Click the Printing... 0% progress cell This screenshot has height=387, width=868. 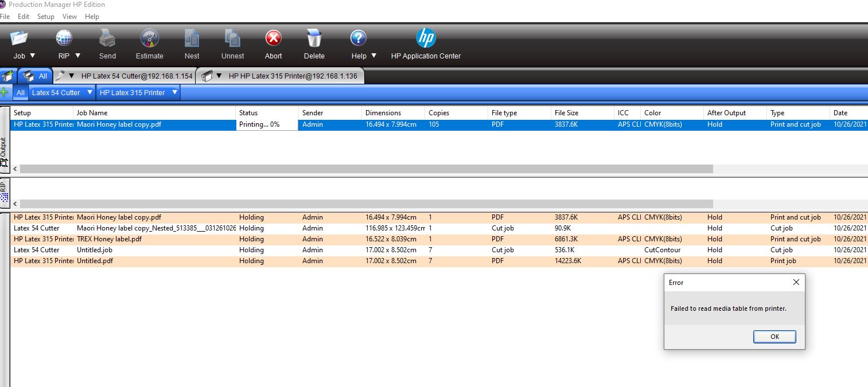267,124
